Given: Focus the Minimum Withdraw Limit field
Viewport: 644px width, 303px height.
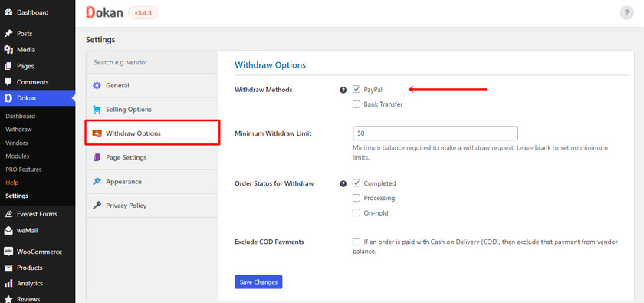Looking at the screenshot, I should (435, 133).
